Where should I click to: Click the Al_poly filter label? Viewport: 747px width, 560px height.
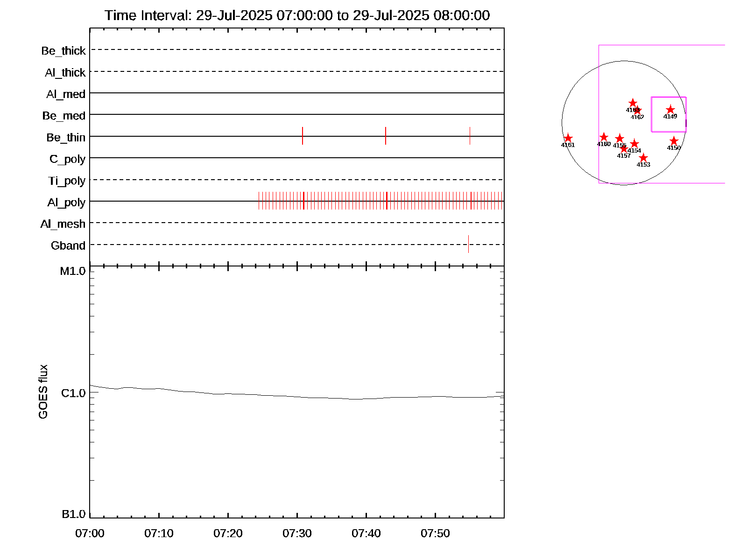click(x=66, y=203)
